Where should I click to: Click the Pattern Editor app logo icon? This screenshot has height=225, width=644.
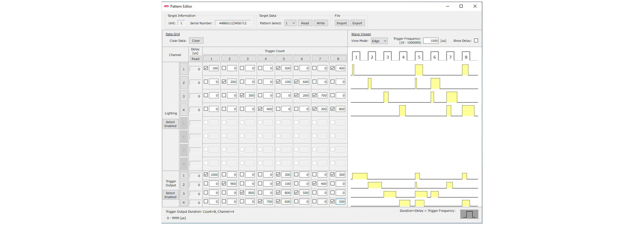click(166, 6)
